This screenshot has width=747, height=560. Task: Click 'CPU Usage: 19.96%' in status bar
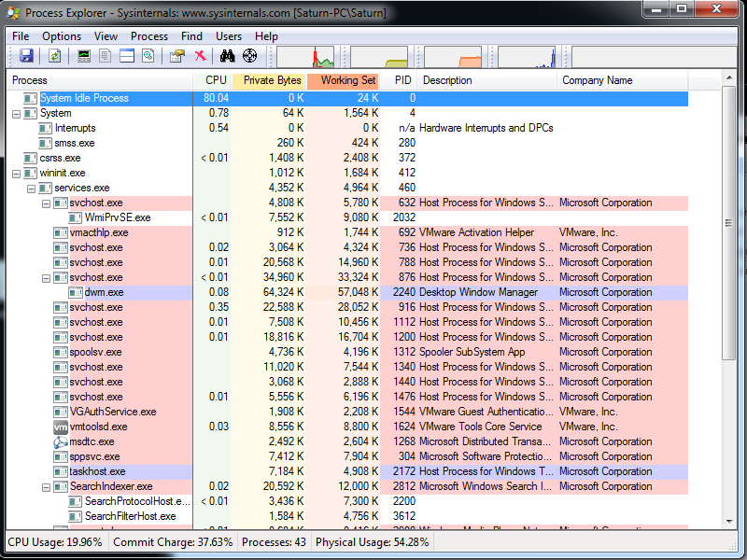click(55, 542)
